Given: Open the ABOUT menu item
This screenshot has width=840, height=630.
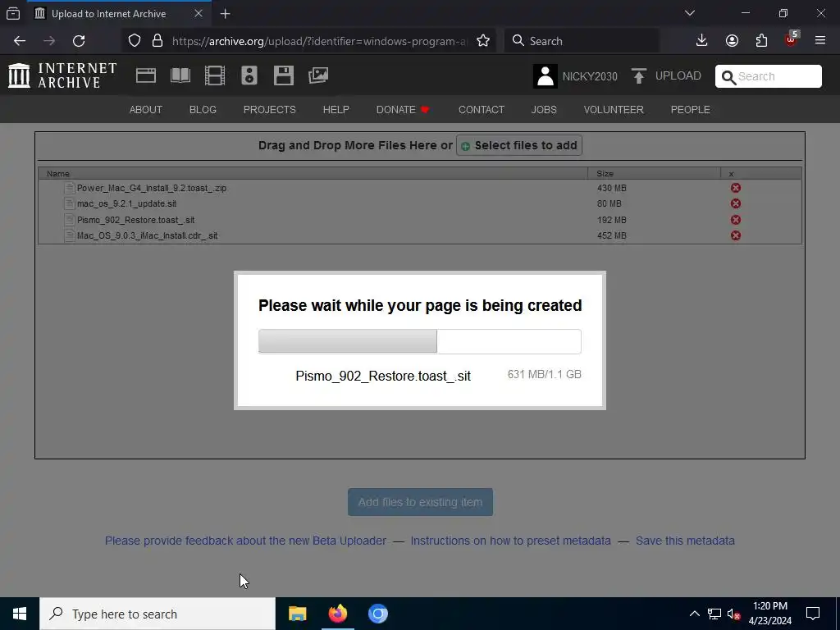Looking at the screenshot, I should tap(146, 110).
